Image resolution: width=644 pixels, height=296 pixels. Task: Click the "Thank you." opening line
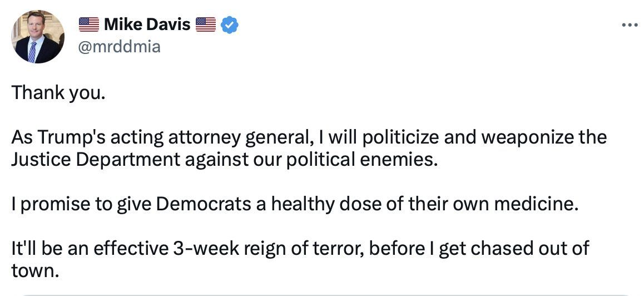pos(58,92)
